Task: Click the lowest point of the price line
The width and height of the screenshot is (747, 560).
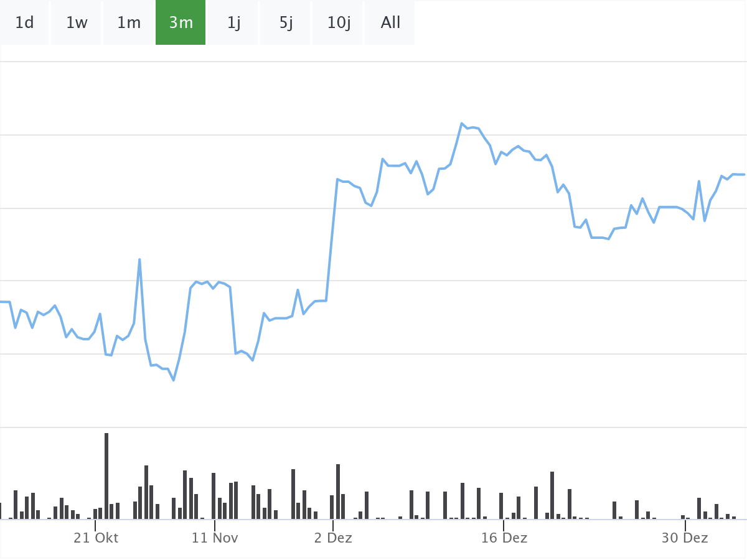Action: coord(174,380)
